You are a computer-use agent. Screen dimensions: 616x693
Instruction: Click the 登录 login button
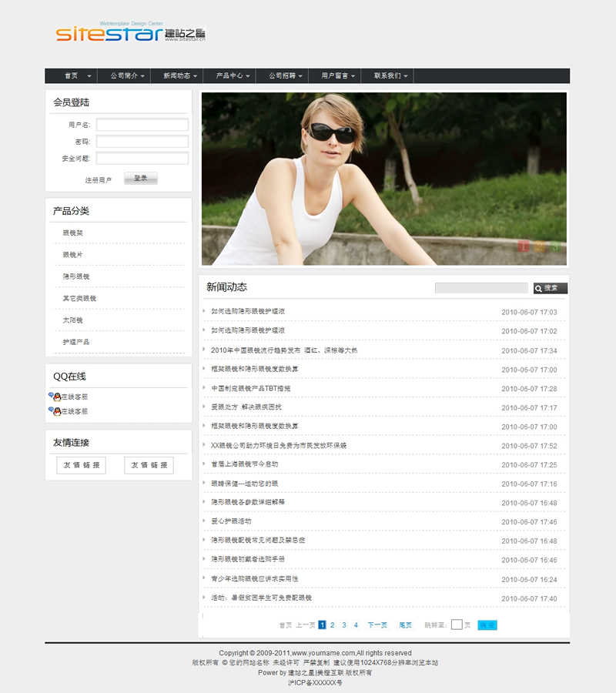point(141,179)
